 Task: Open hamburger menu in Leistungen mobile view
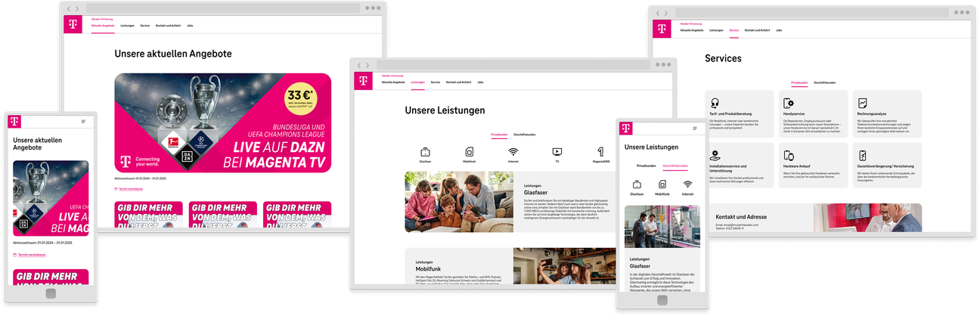(695, 129)
